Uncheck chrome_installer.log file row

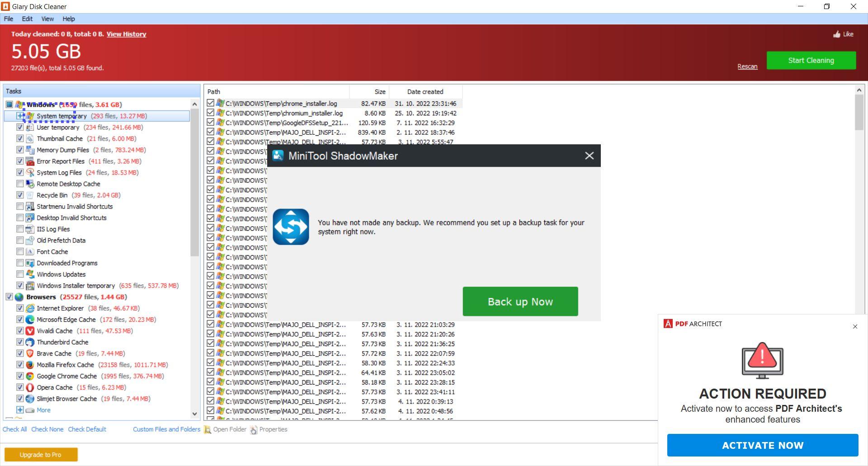(210, 103)
